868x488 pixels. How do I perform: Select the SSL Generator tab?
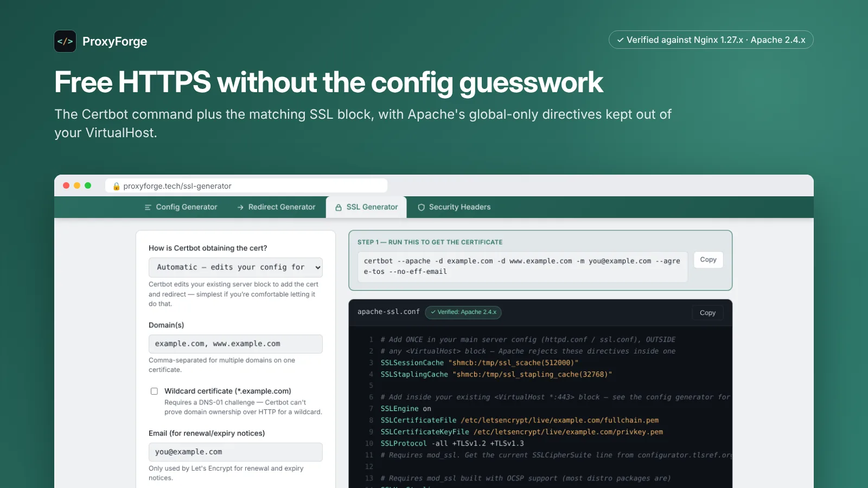click(x=366, y=207)
